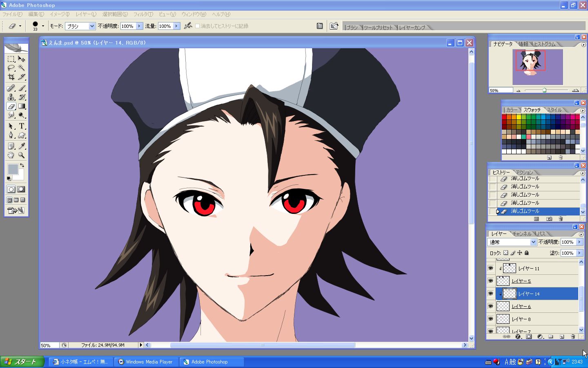
Task: Hide layer レイヤー 11 via eye icon
Action: coord(491,269)
